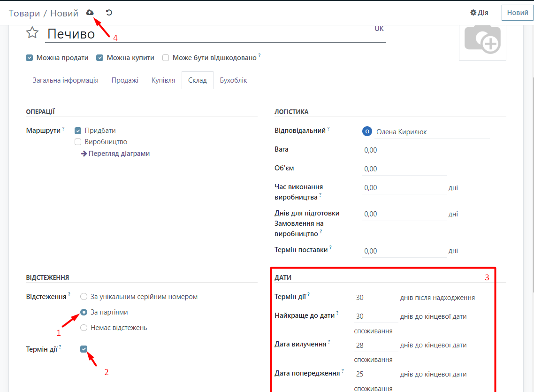Viewport: 534px width, 392px height.
Task: Click the Новий button
Action: (517, 13)
